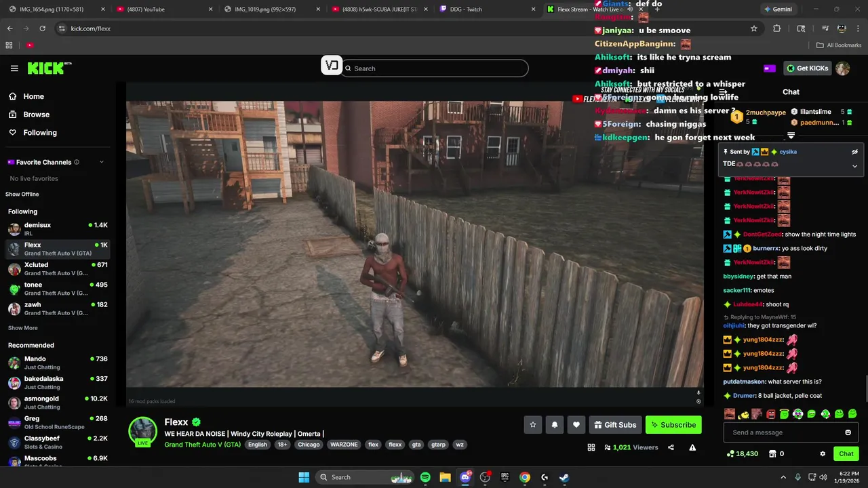Add stream to favorites with star button

tap(533, 425)
